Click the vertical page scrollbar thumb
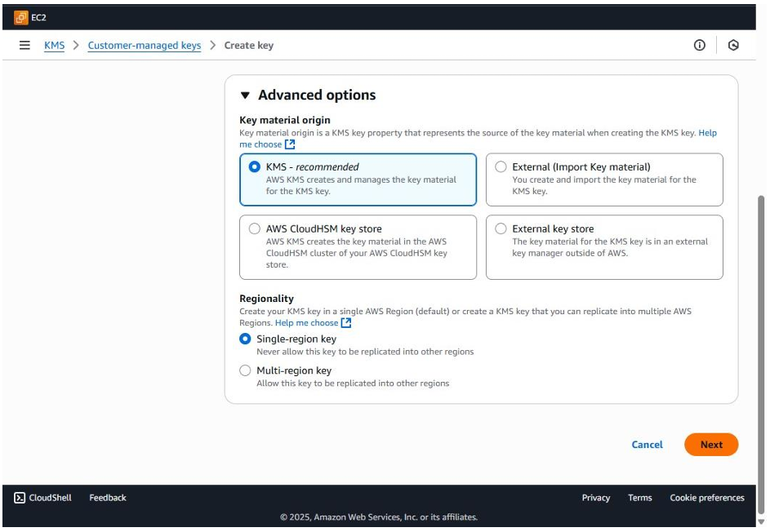This screenshot has width=770, height=532. [761, 354]
